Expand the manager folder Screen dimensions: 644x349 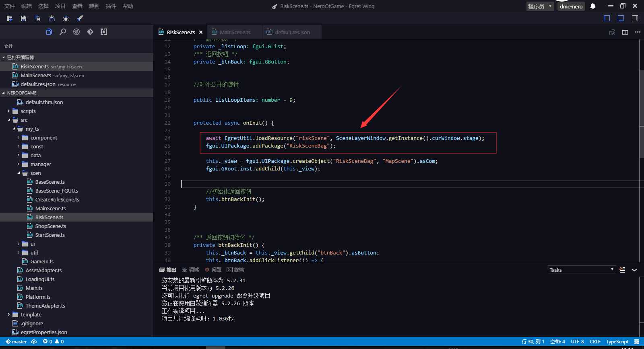19,164
